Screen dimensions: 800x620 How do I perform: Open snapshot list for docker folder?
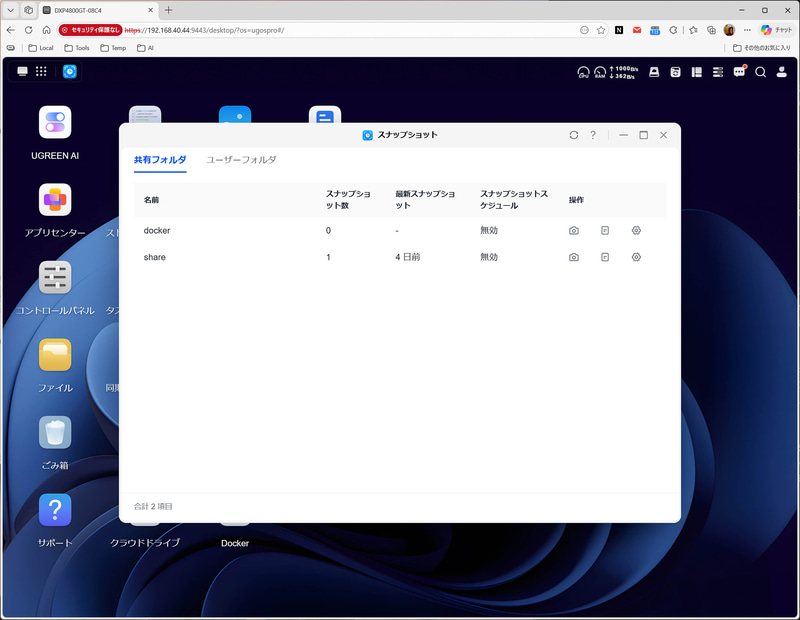click(x=605, y=231)
